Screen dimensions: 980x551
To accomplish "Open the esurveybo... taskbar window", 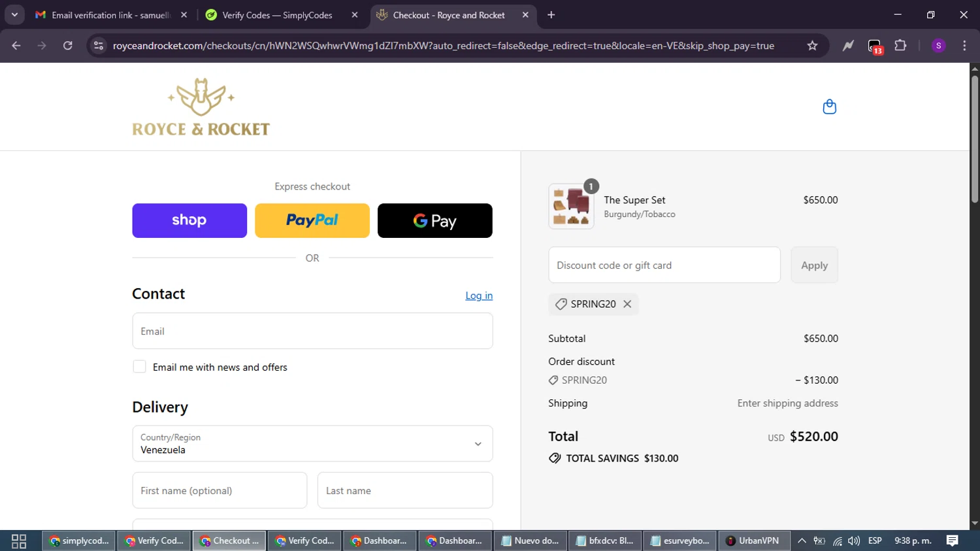I will 681,541.
